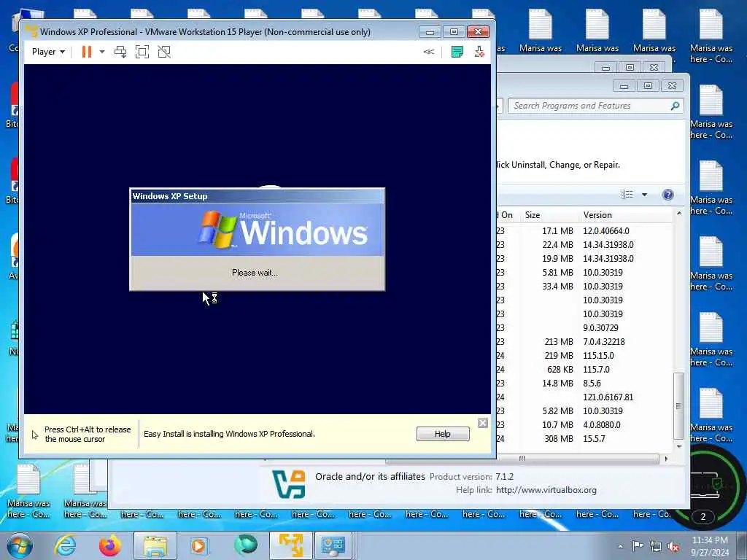Open the Action Center flag icon in the tray
747x560 pixels.
point(638,545)
